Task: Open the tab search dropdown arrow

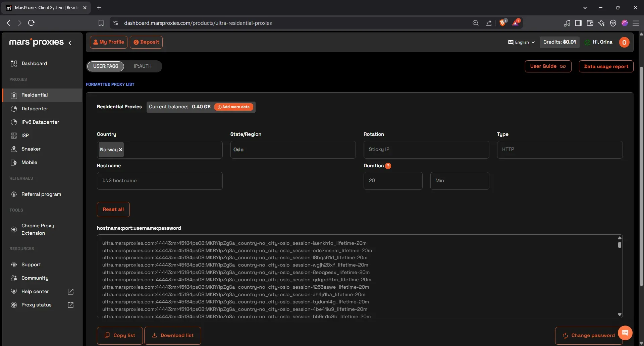Action: click(585, 7)
